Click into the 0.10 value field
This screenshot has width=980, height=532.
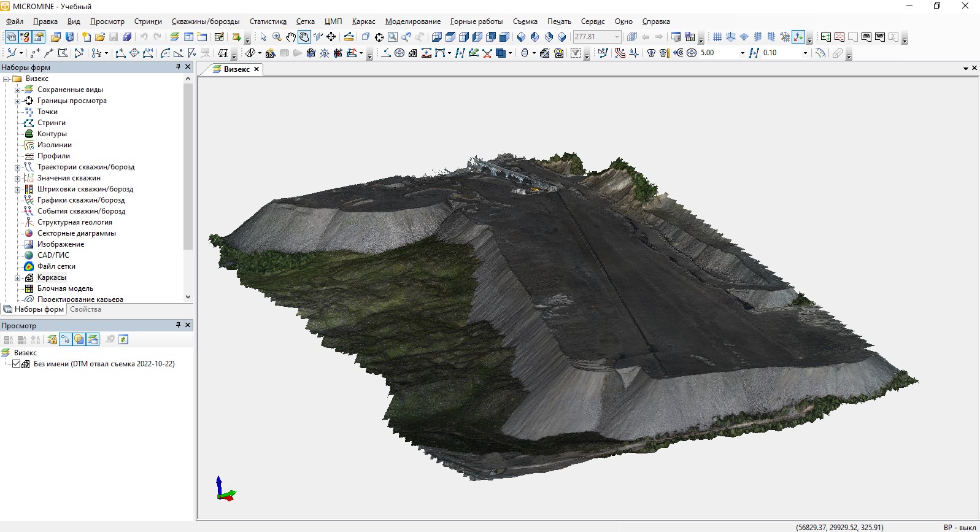pyautogui.click(x=781, y=53)
